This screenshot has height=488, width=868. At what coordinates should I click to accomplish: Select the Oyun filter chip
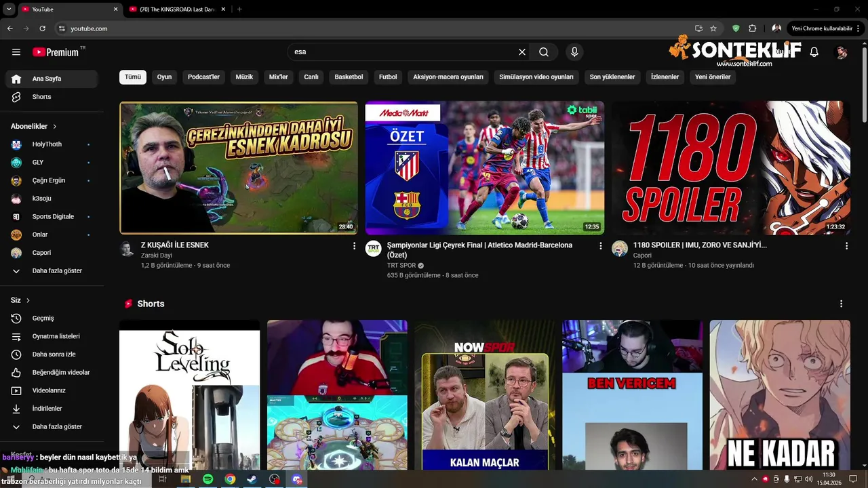(x=164, y=77)
